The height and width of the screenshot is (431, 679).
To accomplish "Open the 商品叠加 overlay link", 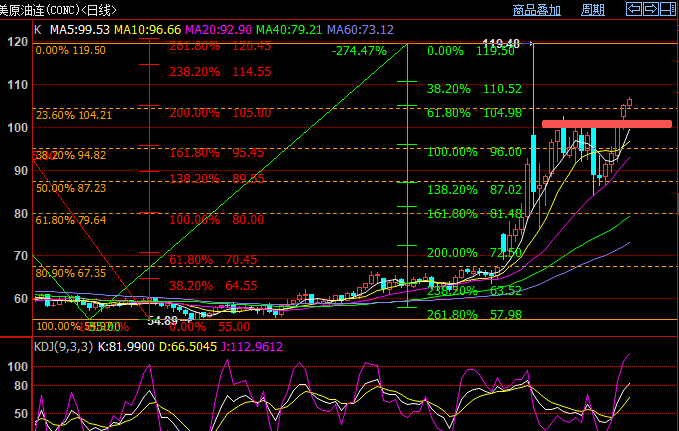I will (536, 10).
